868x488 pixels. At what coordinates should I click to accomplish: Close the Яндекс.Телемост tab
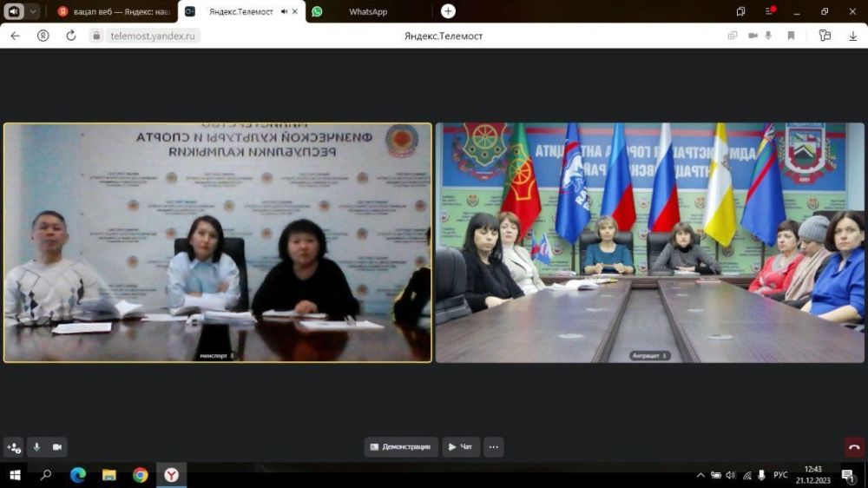pyautogui.click(x=295, y=11)
